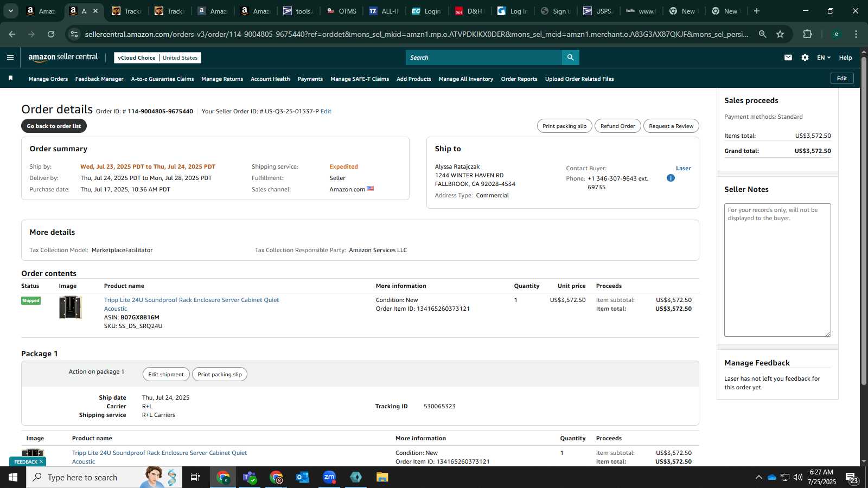
Task: Open the messages envelope icon
Action: click(x=788, y=57)
